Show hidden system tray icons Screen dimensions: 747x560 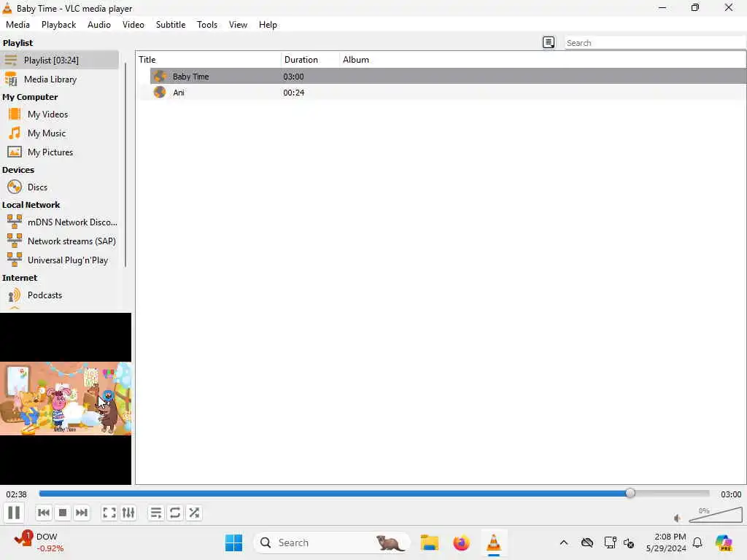tap(564, 542)
